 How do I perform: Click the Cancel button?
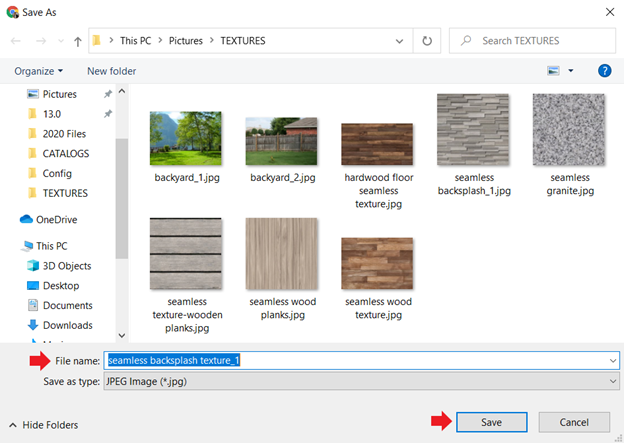point(574,422)
